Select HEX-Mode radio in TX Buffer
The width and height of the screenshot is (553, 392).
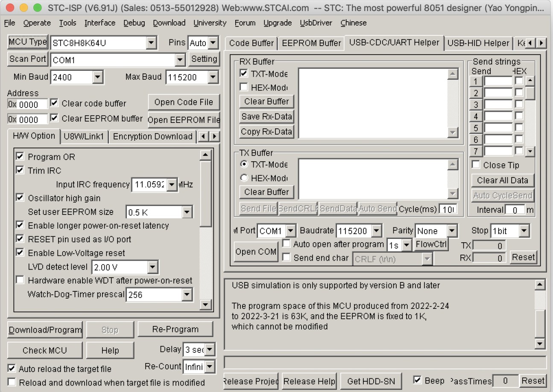click(x=244, y=178)
